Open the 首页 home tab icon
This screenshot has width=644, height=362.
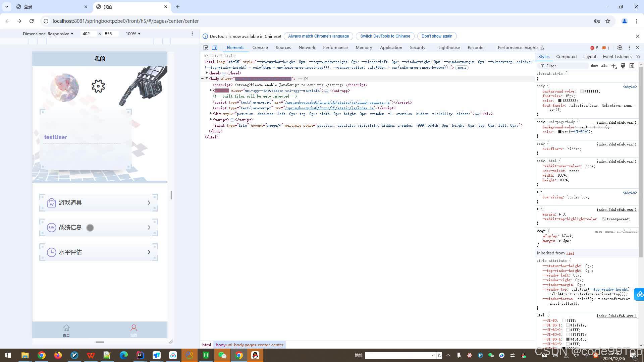(66, 328)
